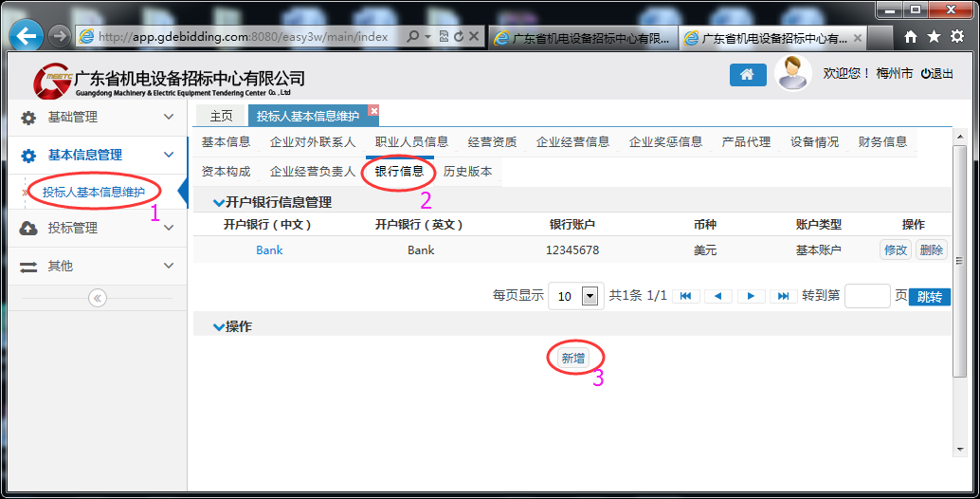Open the 财务信息 tab

pos(882,142)
